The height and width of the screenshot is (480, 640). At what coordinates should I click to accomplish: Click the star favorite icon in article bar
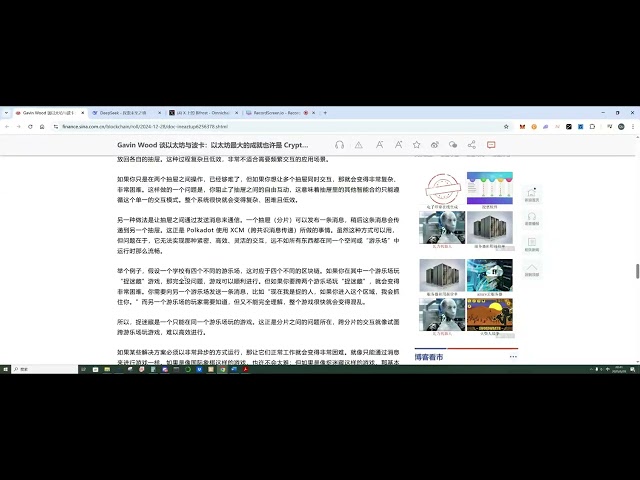pos(416,144)
